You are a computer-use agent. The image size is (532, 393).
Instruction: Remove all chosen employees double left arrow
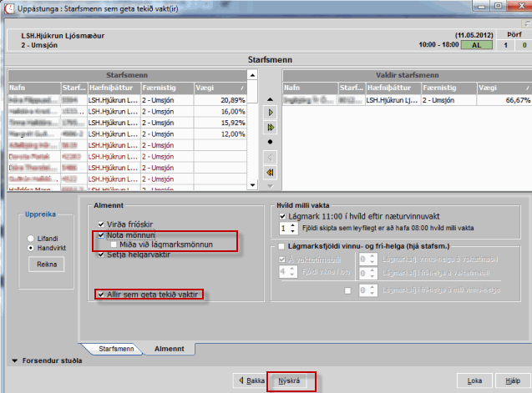[x=270, y=173]
